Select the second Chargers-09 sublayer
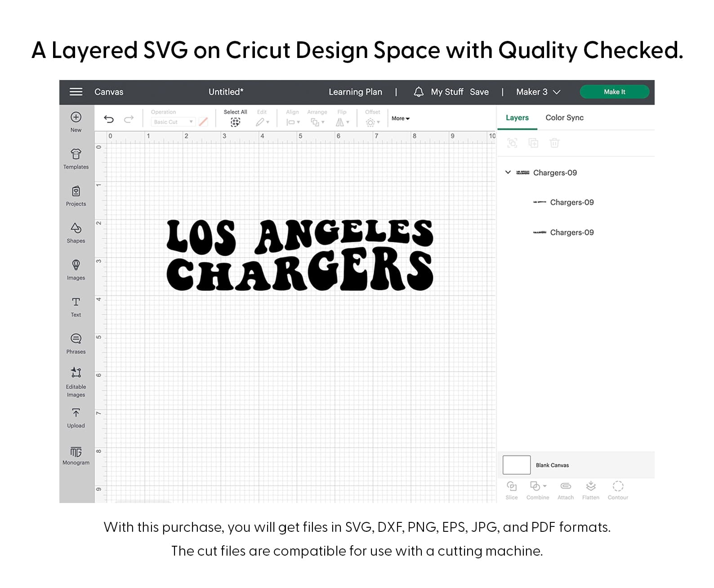The height and width of the screenshot is (588, 714). 572,232
